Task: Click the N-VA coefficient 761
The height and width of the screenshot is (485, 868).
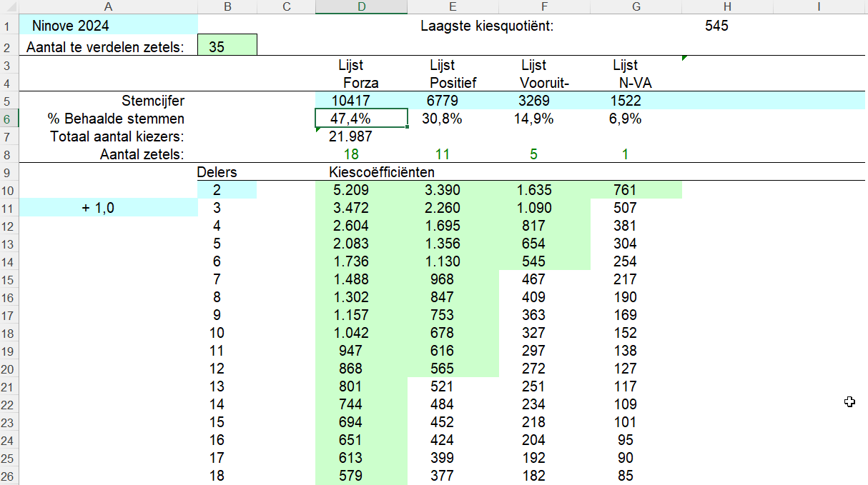Action: pos(625,191)
